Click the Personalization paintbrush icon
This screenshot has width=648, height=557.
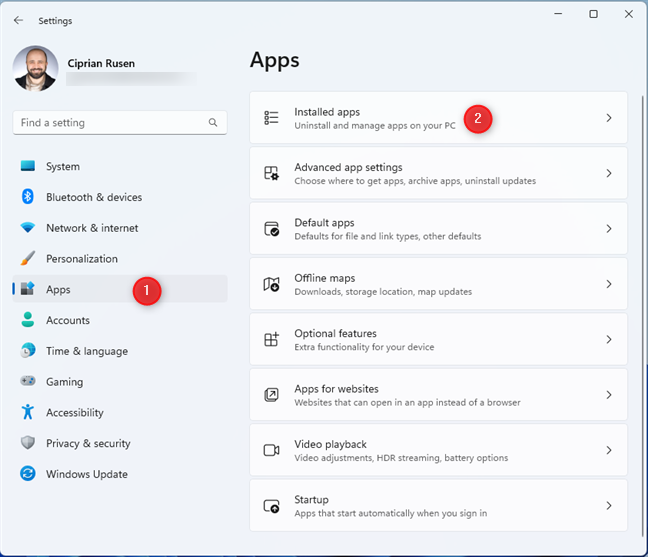tap(28, 258)
